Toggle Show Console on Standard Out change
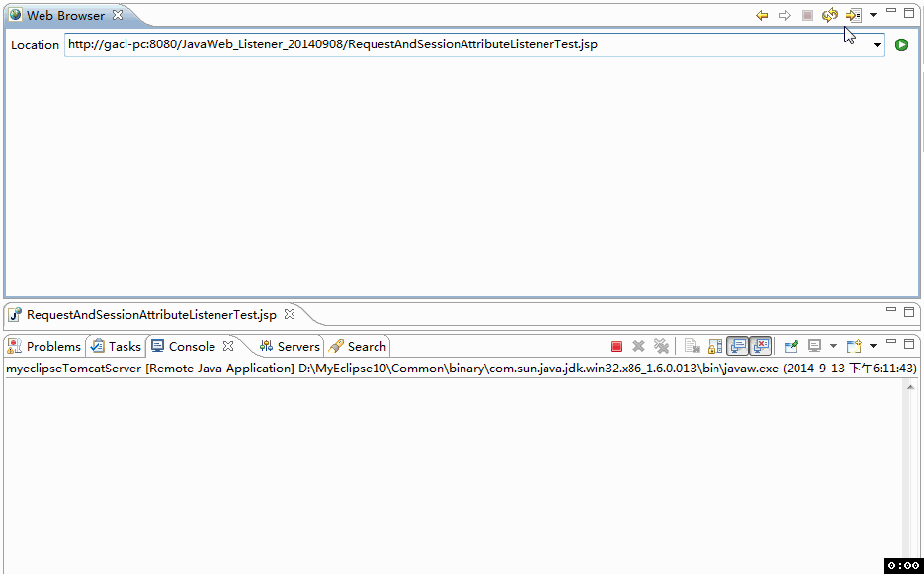The width and height of the screenshot is (924, 574). pyautogui.click(x=737, y=346)
